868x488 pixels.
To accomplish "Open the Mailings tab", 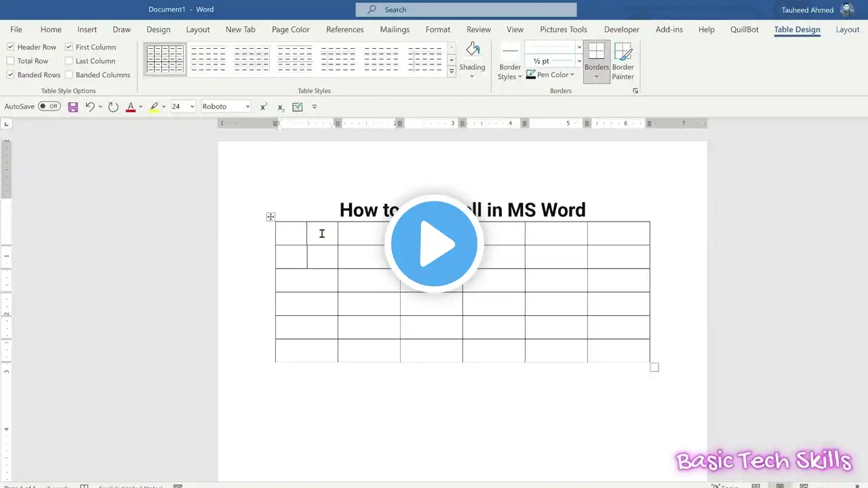I will point(395,29).
